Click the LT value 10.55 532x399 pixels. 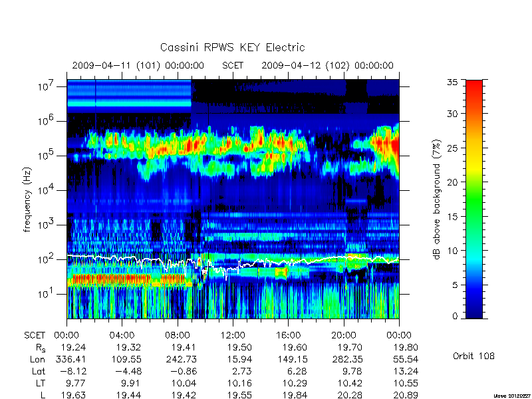click(405, 384)
